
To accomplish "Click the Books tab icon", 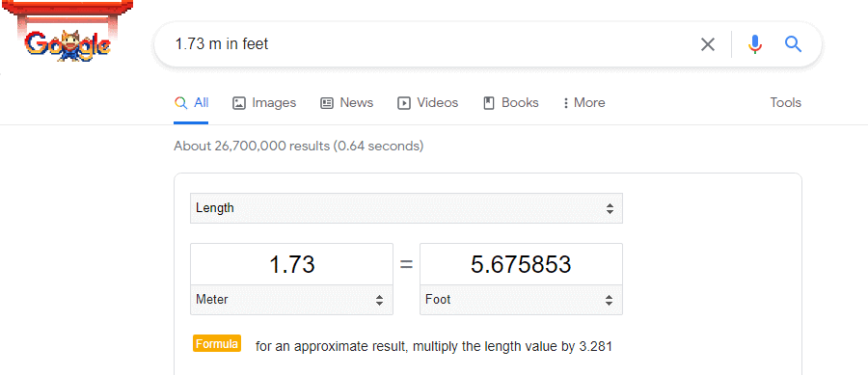I will (x=489, y=103).
